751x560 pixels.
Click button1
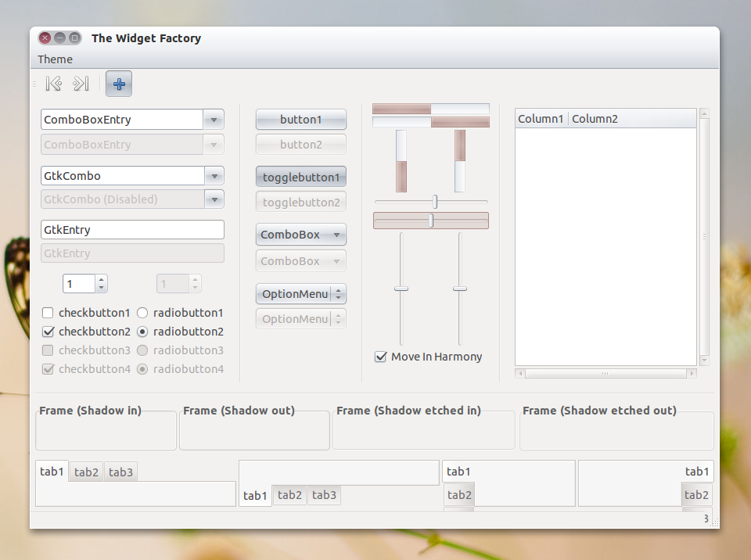pyautogui.click(x=300, y=120)
